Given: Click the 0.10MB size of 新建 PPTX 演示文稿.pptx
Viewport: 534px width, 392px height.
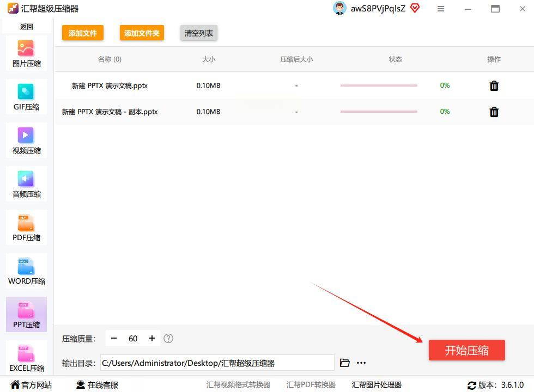Looking at the screenshot, I should 208,85.
